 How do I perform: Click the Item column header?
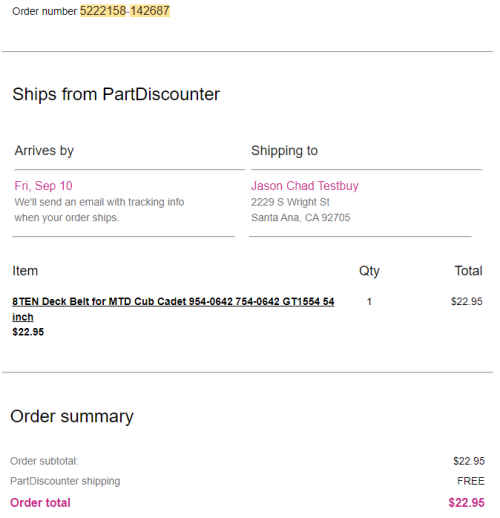point(25,271)
